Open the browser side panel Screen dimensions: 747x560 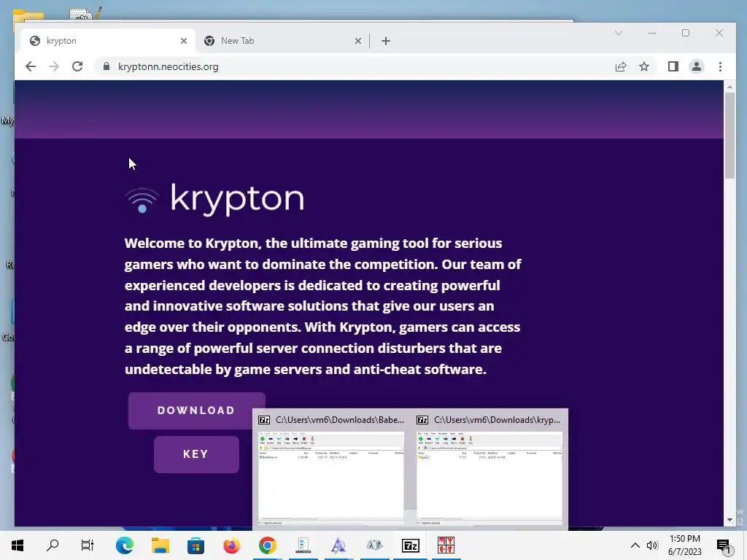[x=673, y=66]
